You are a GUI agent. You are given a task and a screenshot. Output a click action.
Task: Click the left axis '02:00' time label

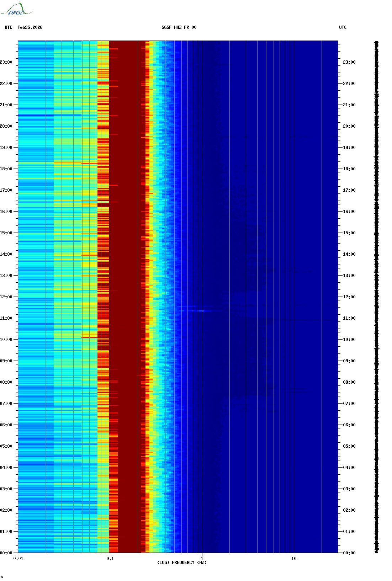tap(6, 510)
